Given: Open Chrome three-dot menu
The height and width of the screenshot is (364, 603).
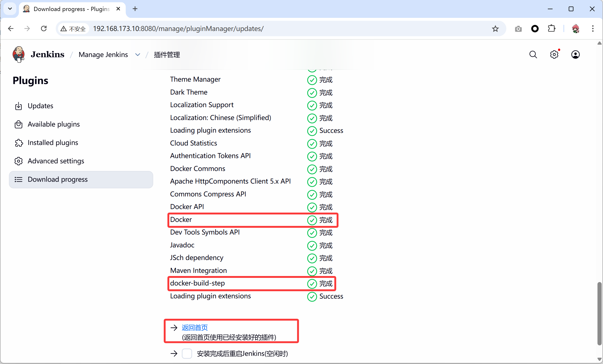Looking at the screenshot, I should click(593, 29).
